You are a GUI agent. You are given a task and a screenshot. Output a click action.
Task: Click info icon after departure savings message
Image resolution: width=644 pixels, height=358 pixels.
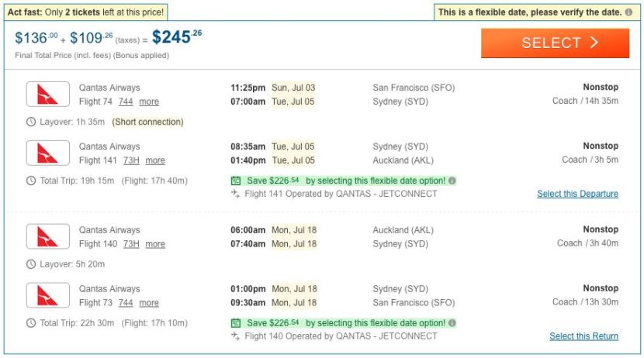(x=452, y=181)
